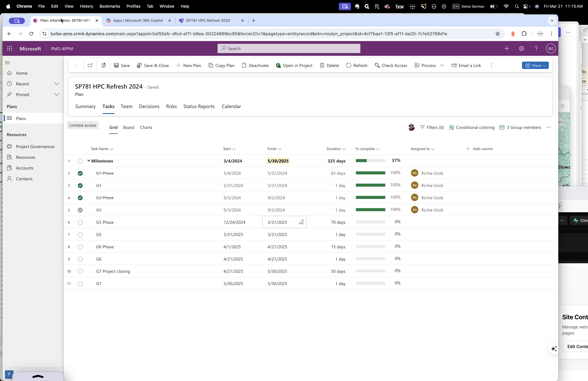Screen dimensions: 588x381
Task: Switch to the Risks tab
Action: [171, 106]
